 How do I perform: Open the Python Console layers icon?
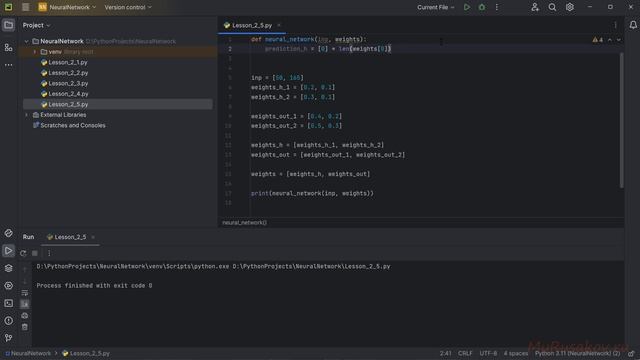8,268
